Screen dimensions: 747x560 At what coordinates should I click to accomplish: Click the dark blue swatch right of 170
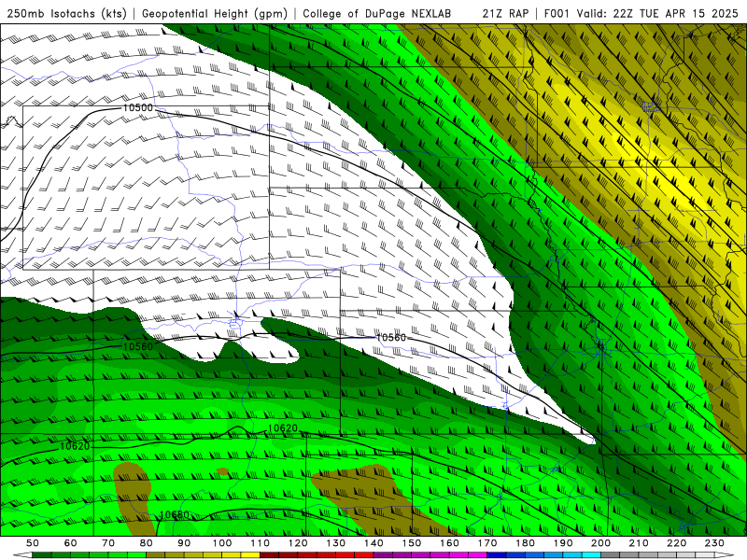point(497,555)
